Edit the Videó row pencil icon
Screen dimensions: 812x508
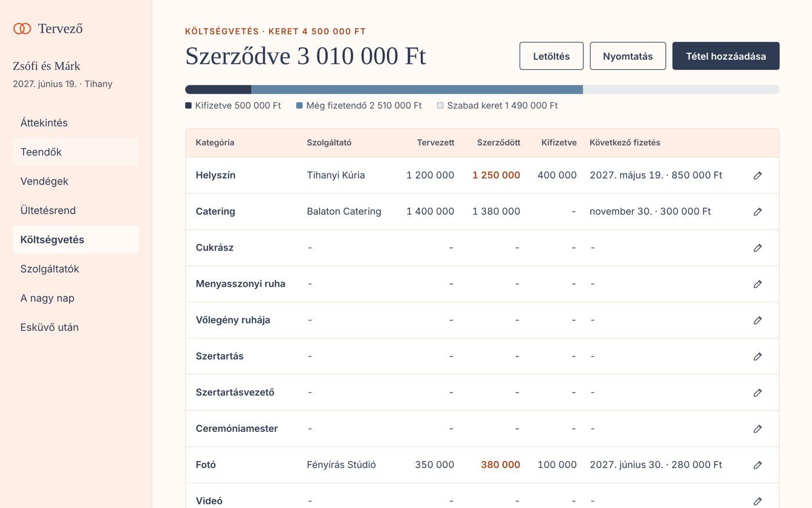tap(757, 501)
